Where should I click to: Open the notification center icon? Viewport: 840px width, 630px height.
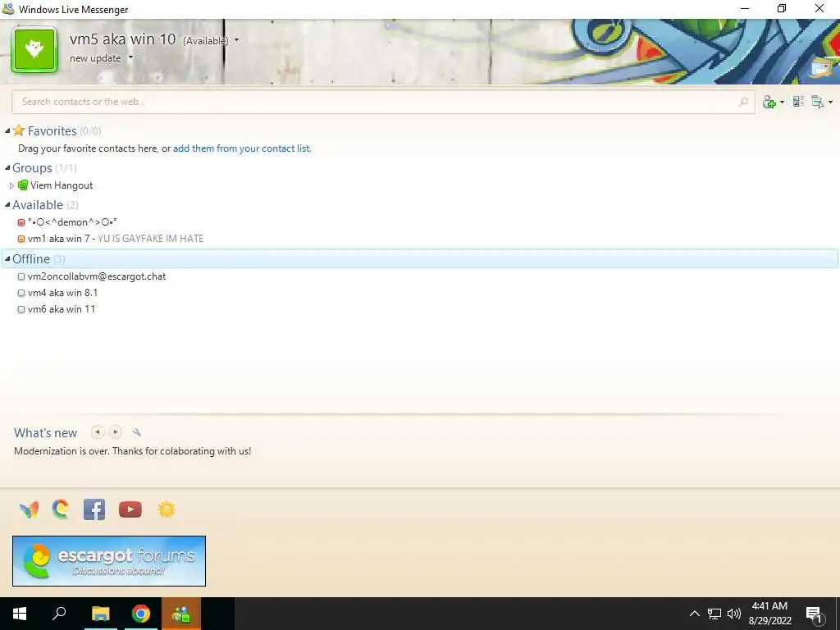click(x=815, y=614)
